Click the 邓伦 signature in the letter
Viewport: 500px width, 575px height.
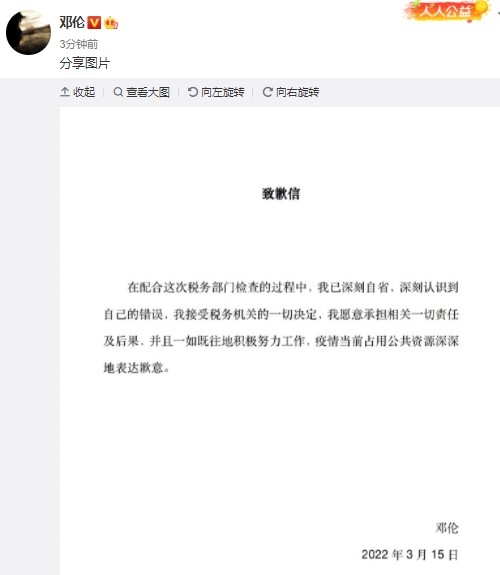coord(447,528)
